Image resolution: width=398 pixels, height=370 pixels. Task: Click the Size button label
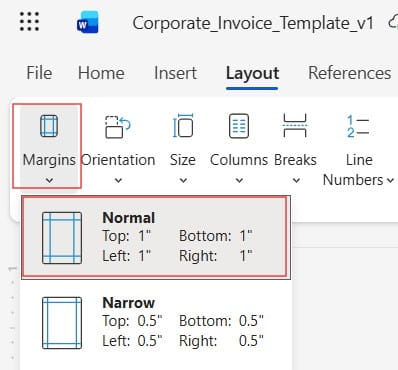pyautogui.click(x=183, y=160)
